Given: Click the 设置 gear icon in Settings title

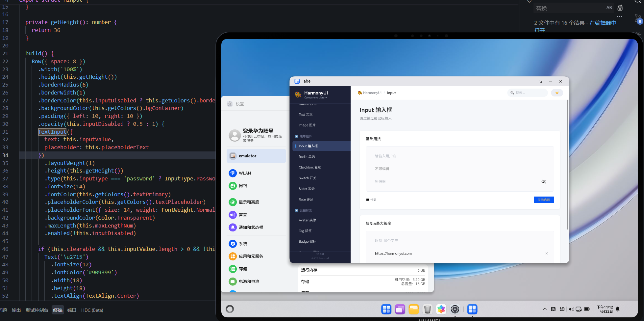Looking at the screenshot, I should point(230,104).
